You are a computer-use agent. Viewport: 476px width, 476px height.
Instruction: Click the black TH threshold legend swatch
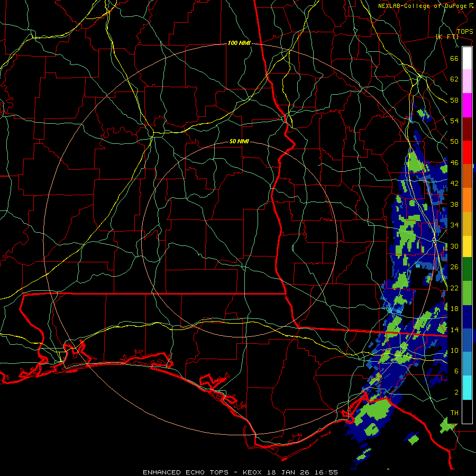(467, 411)
